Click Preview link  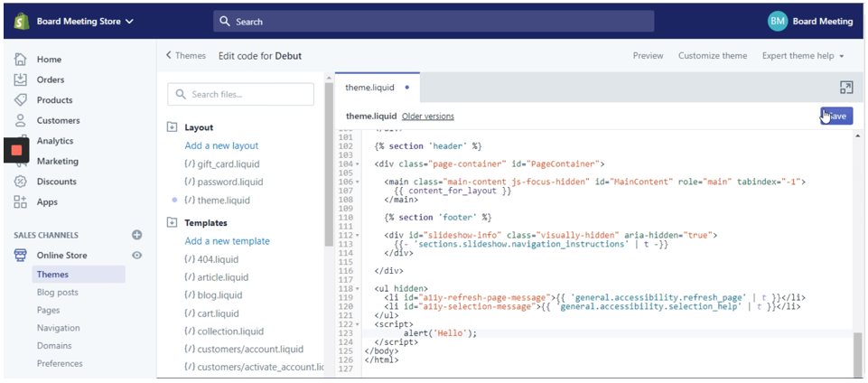(x=648, y=56)
